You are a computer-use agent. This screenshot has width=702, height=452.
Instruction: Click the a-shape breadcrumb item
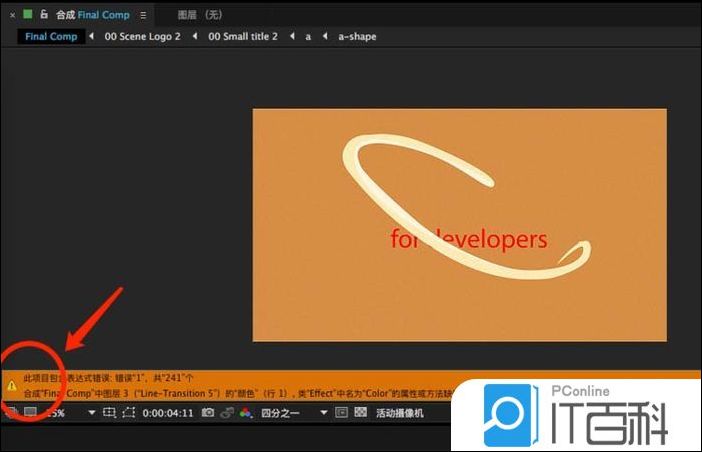pos(357,36)
